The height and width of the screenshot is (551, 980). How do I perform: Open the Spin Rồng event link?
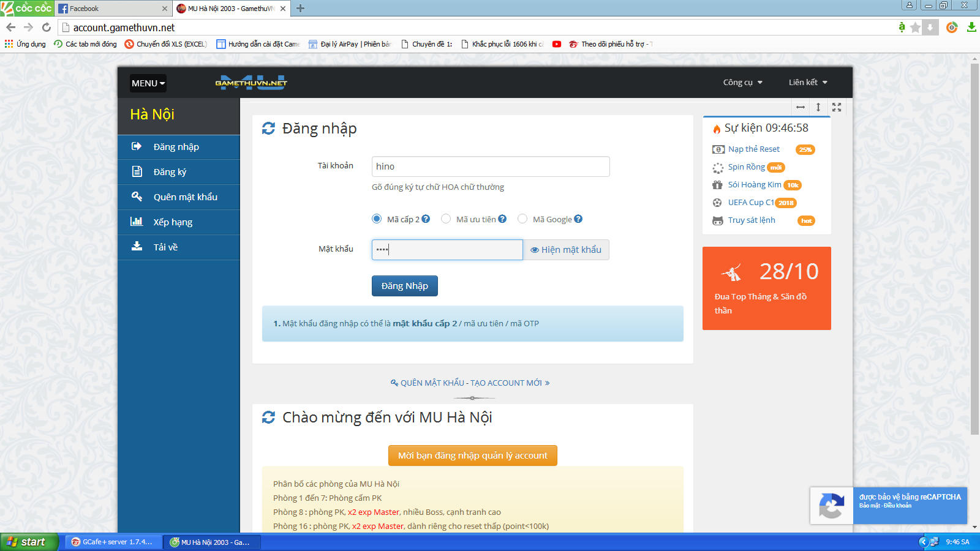747,167
